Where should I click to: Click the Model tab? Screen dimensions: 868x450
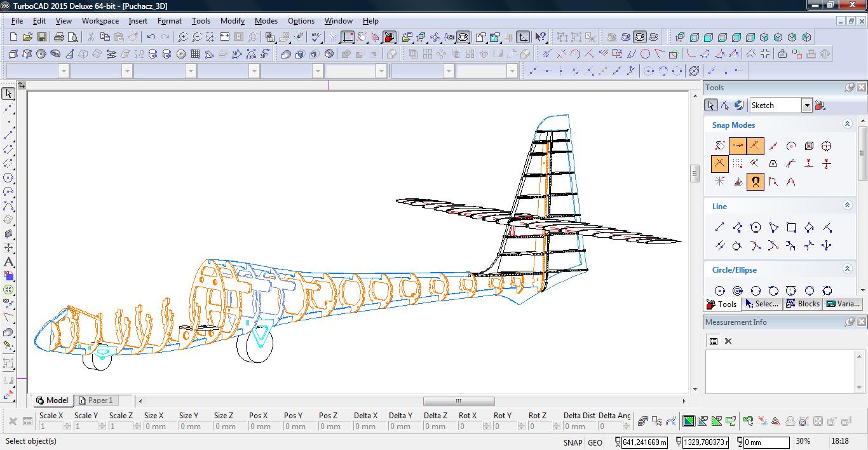[52, 400]
